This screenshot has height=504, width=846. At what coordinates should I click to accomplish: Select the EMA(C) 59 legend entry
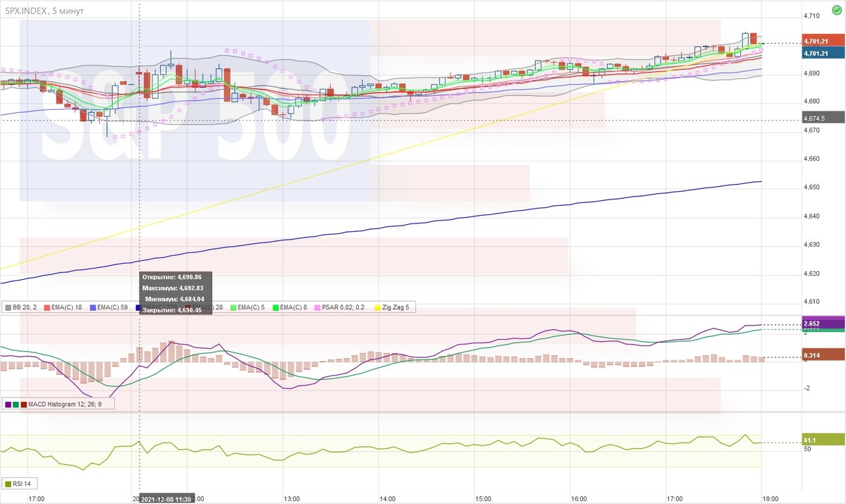point(110,307)
